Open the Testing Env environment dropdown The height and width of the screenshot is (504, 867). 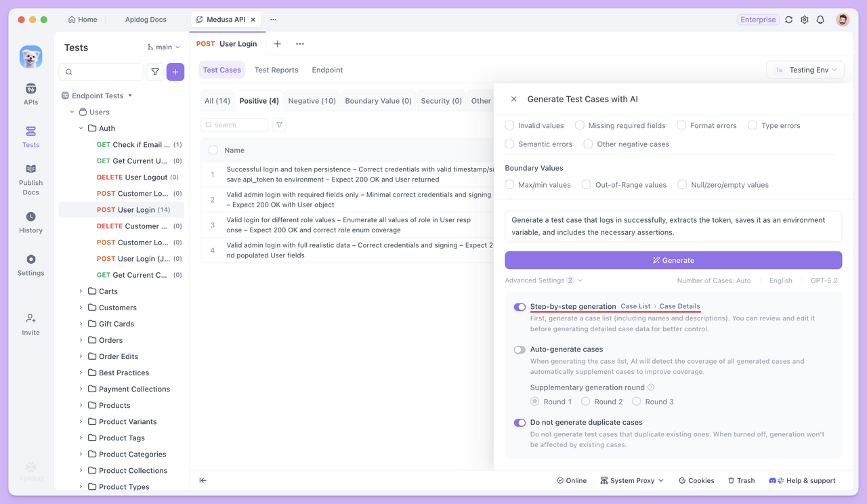[x=805, y=70]
